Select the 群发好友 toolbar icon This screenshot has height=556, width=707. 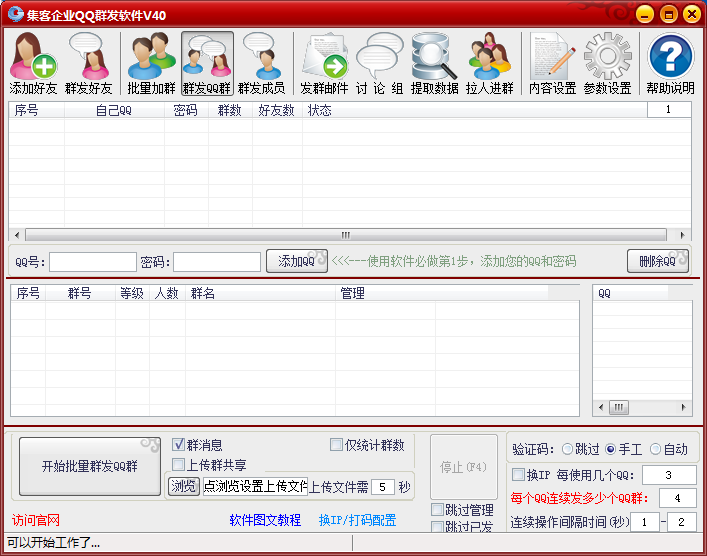tap(88, 63)
